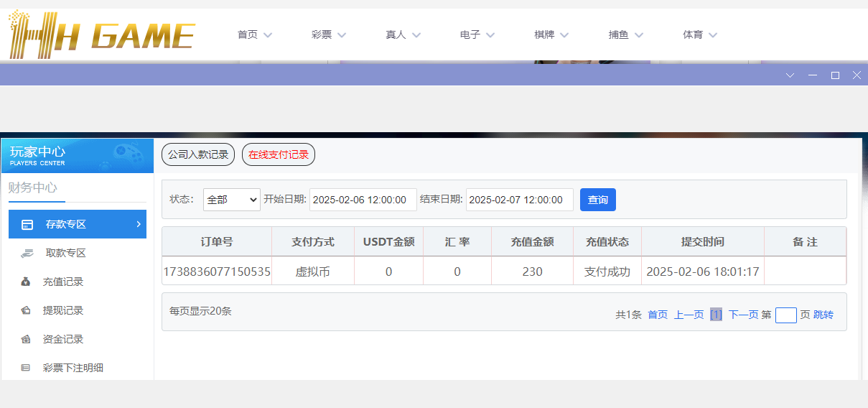Expand the 真人 live menu
The height and width of the screenshot is (408, 868).
pos(403,34)
